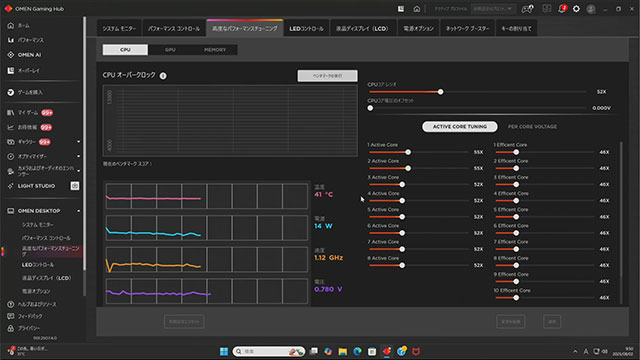640x360 pixels.
Task: Click the square face icon in title bar
Action: 547,9
